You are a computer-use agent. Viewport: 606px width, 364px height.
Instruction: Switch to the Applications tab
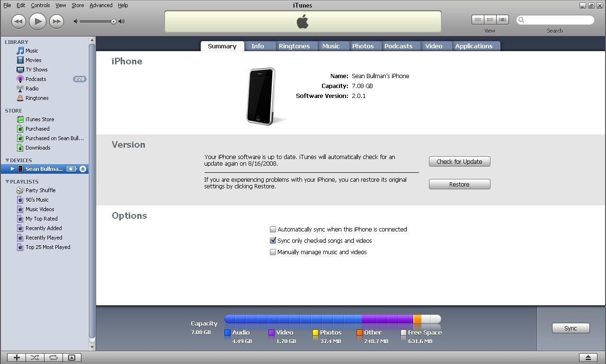coord(474,46)
